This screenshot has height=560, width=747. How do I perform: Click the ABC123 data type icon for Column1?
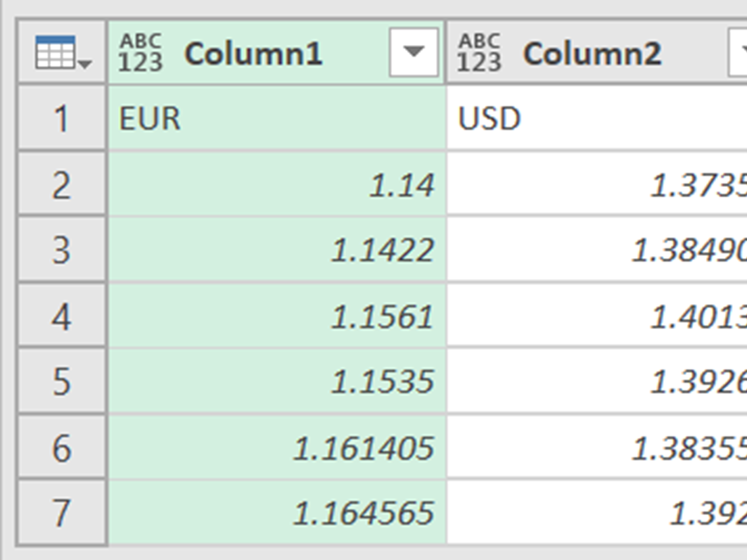[140, 52]
